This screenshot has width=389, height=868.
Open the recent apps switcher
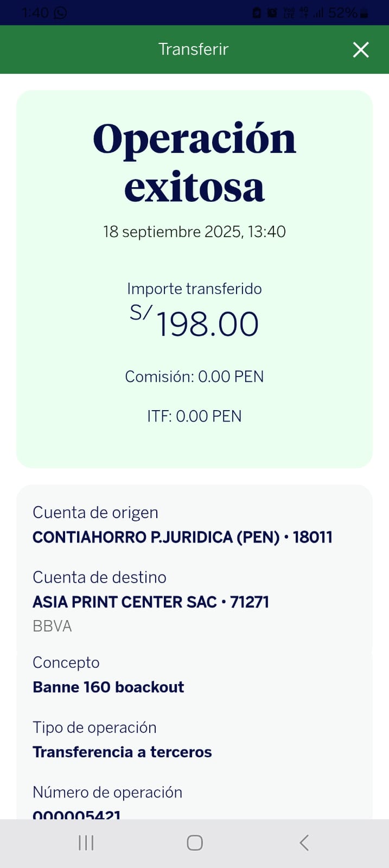pos(86,843)
